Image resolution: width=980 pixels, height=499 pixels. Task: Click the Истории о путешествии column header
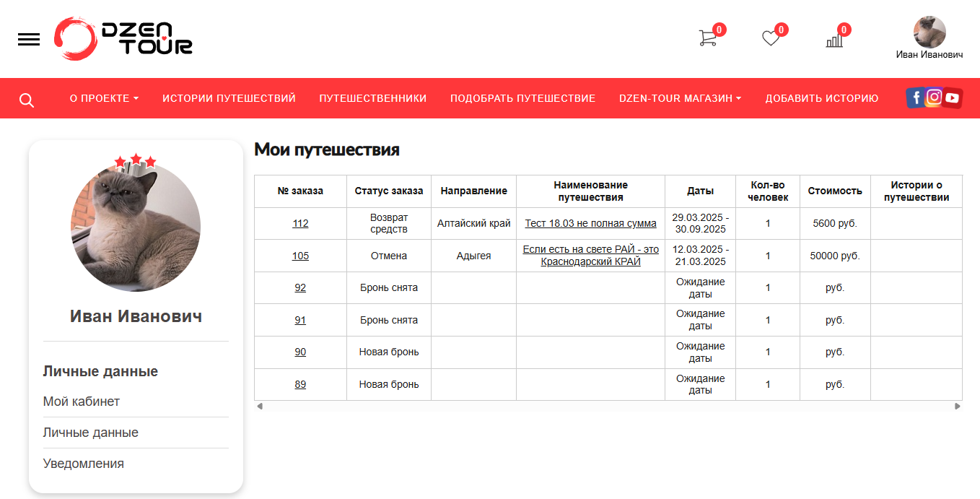[916, 191]
